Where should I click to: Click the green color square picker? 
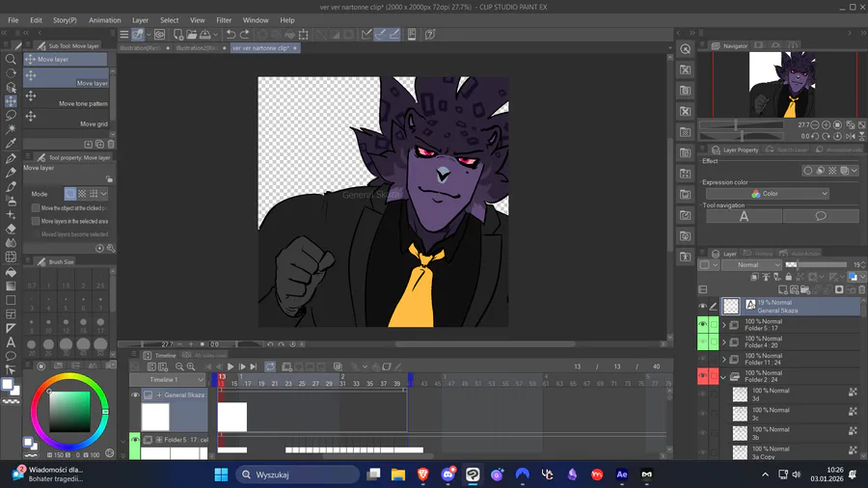click(69, 412)
